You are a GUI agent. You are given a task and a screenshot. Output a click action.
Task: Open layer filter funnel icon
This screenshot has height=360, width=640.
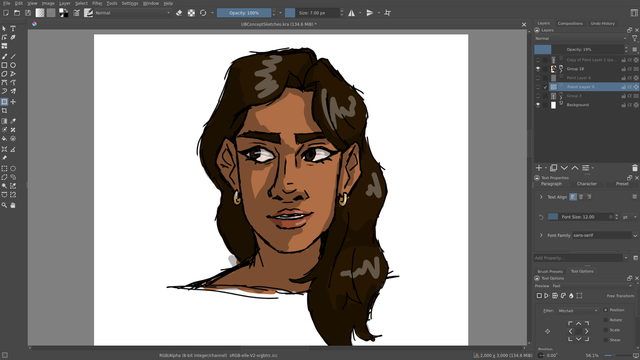[635, 38]
